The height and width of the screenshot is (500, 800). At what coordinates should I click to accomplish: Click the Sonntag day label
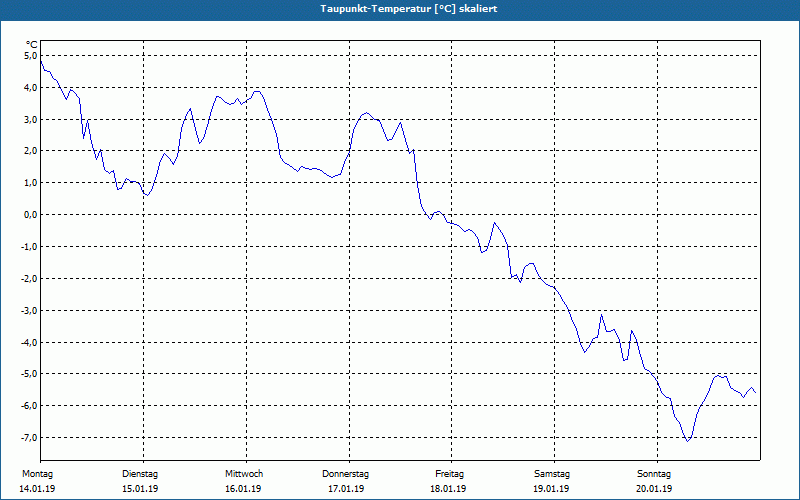click(654, 474)
